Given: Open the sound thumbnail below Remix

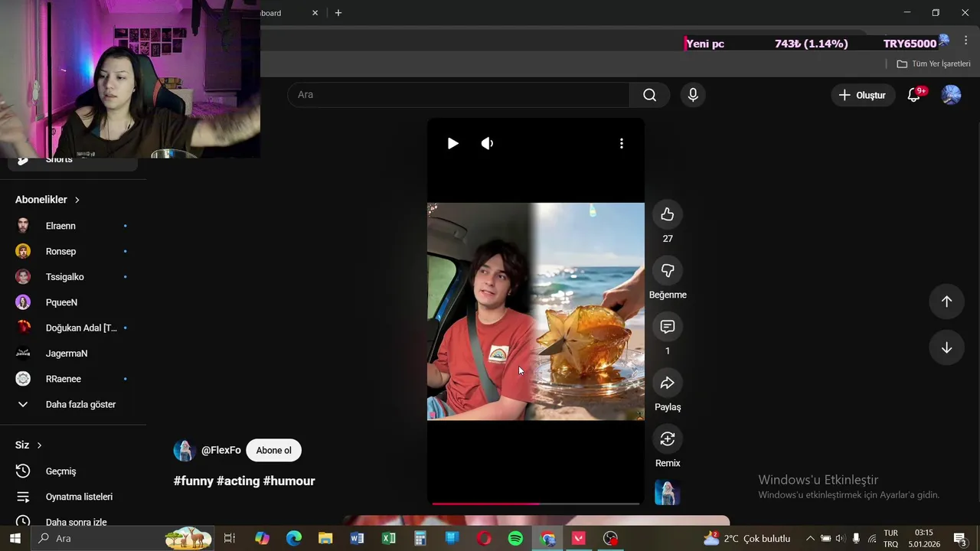Looking at the screenshot, I should 668,492.
